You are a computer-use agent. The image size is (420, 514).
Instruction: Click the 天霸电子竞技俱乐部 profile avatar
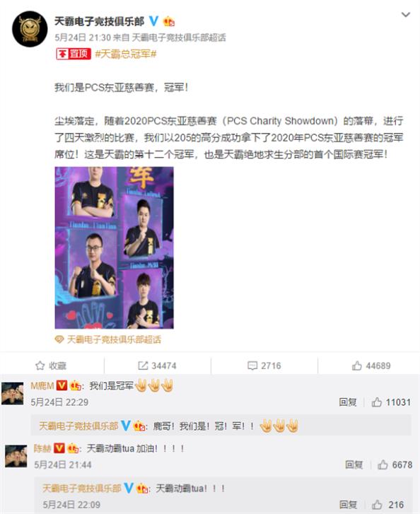(x=30, y=29)
